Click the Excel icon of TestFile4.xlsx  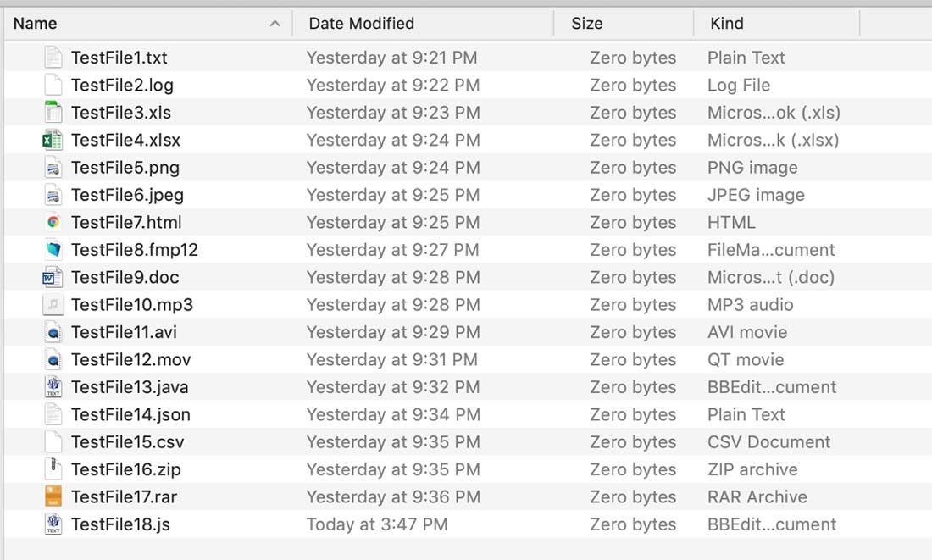pos(53,141)
